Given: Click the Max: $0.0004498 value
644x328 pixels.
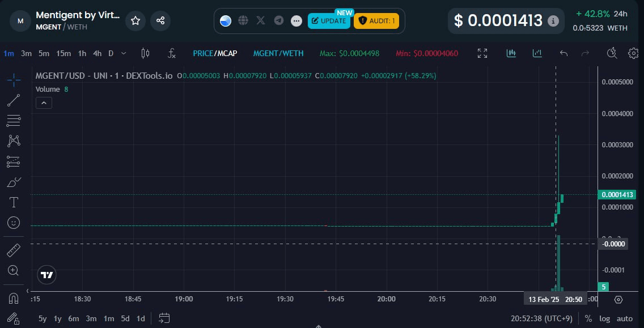Looking at the screenshot, I should coord(350,53).
